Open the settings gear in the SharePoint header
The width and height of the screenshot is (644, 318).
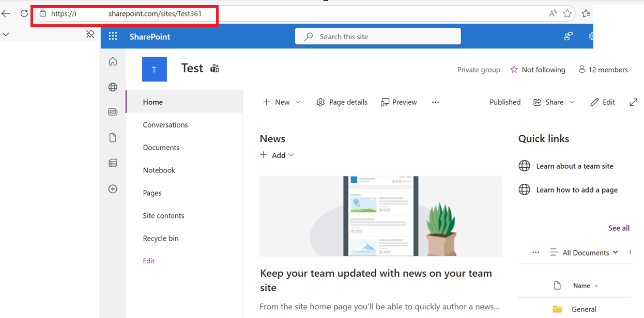tap(591, 36)
